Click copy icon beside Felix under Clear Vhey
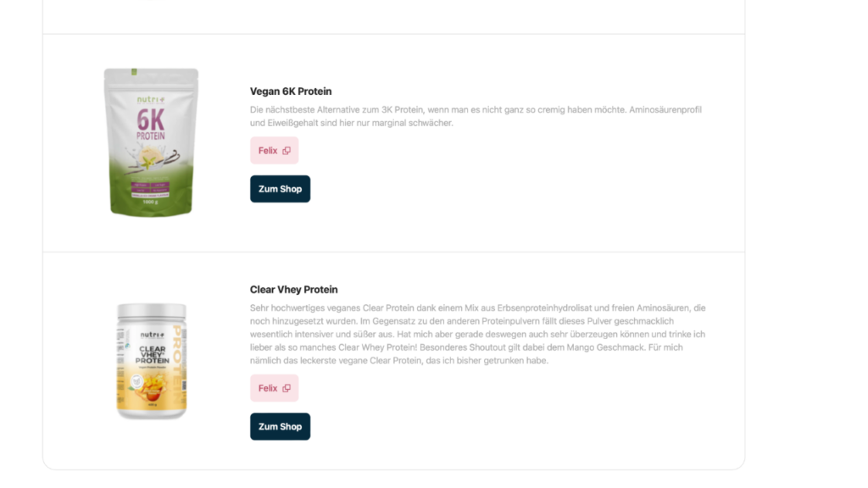 [x=287, y=388]
